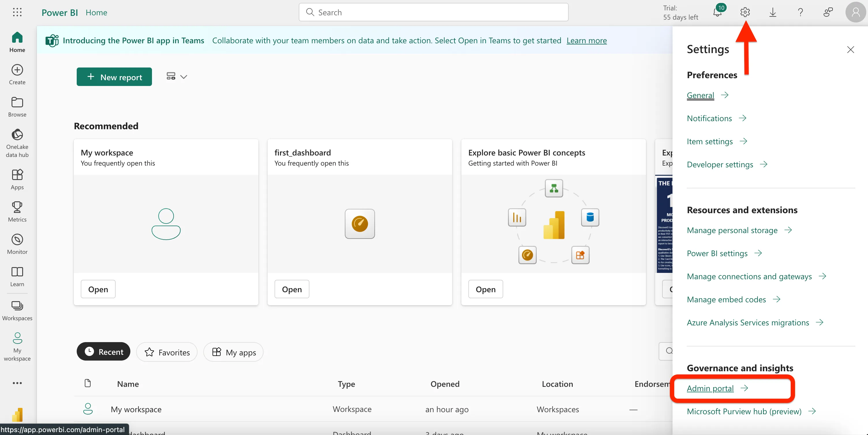The width and height of the screenshot is (868, 435).
Task: Close the Settings panel
Action: (850, 50)
